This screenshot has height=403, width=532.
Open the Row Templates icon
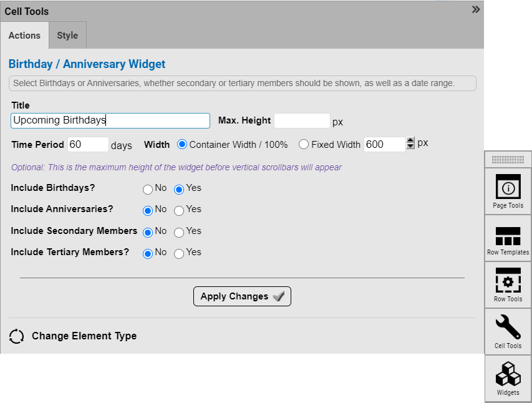(508, 236)
